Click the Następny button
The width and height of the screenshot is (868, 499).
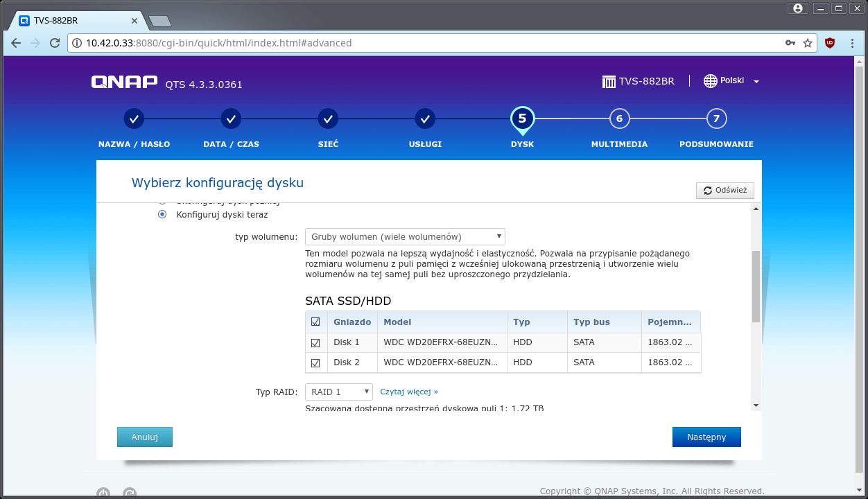click(706, 437)
